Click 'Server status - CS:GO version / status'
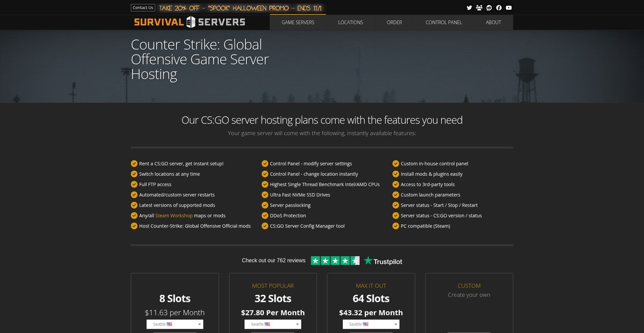Viewport: 644px width, 333px height. [x=441, y=215]
